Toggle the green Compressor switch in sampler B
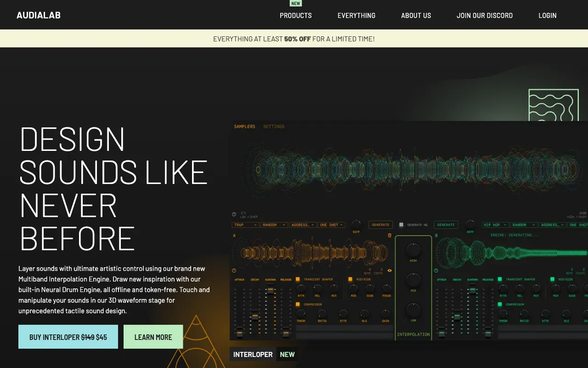This screenshot has width=588, height=368. pos(500,304)
